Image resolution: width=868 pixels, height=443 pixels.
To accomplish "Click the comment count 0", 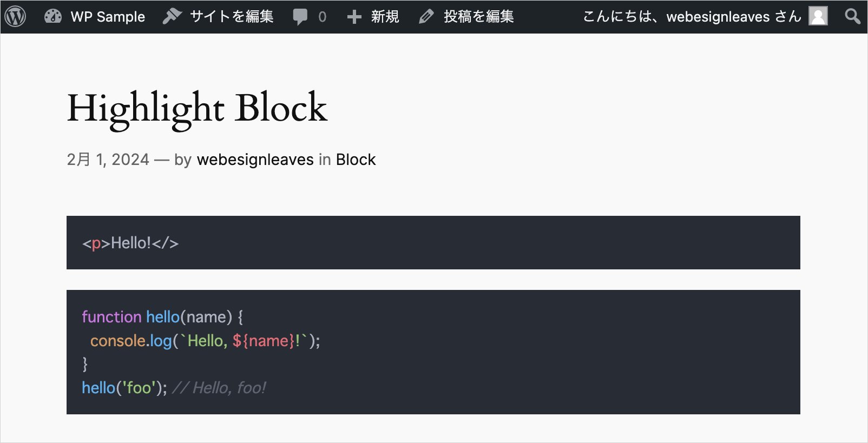I will pos(323,17).
